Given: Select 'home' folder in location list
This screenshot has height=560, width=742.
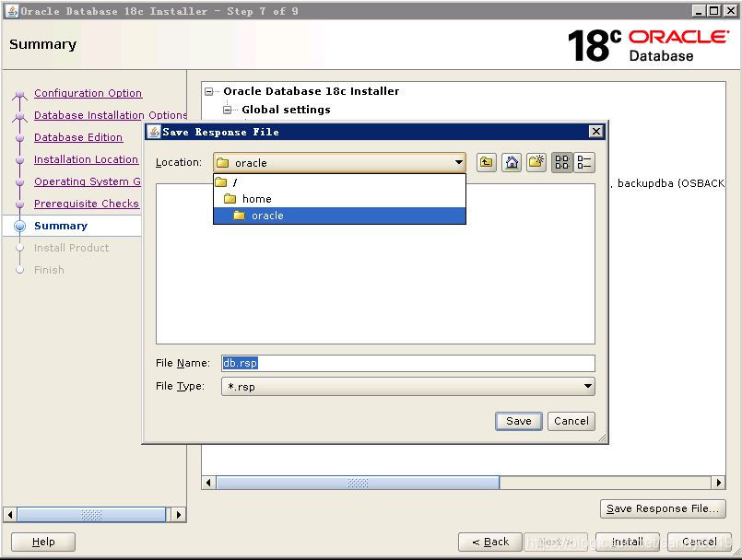Looking at the screenshot, I should (339, 199).
